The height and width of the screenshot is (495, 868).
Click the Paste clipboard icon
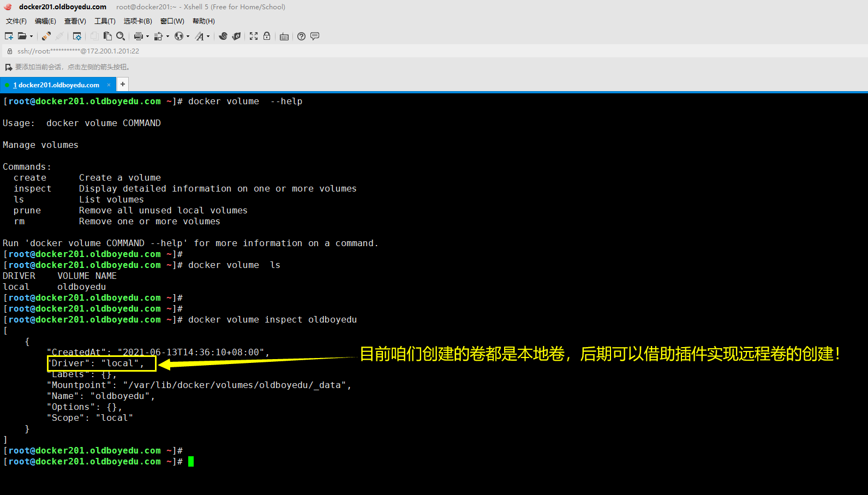click(107, 36)
